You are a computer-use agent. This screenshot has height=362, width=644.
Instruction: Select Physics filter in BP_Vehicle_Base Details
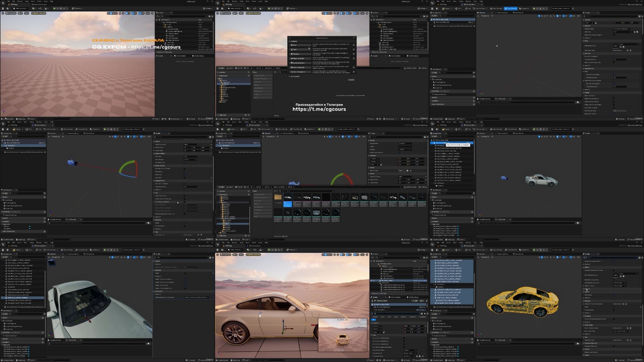pos(404,317)
